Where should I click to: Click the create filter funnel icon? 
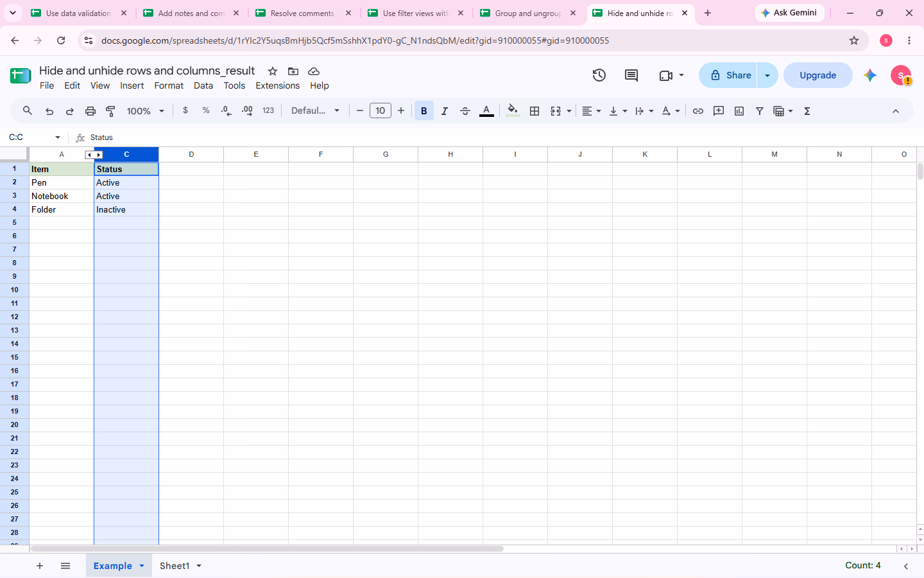[x=760, y=111]
